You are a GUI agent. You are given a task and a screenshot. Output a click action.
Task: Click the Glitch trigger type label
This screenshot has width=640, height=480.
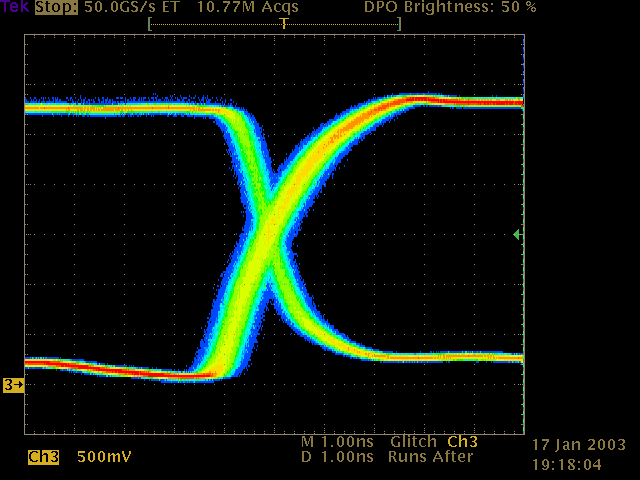tap(413, 442)
